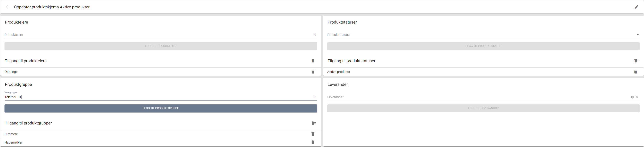
Task: Show info icon in Leverandør field
Action: [x=632, y=97]
